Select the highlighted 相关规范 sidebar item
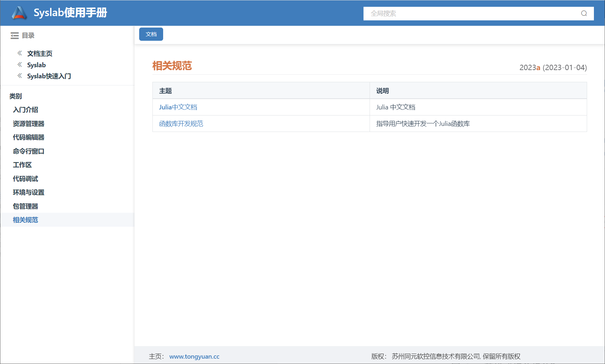605x364 pixels. click(x=25, y=220)
